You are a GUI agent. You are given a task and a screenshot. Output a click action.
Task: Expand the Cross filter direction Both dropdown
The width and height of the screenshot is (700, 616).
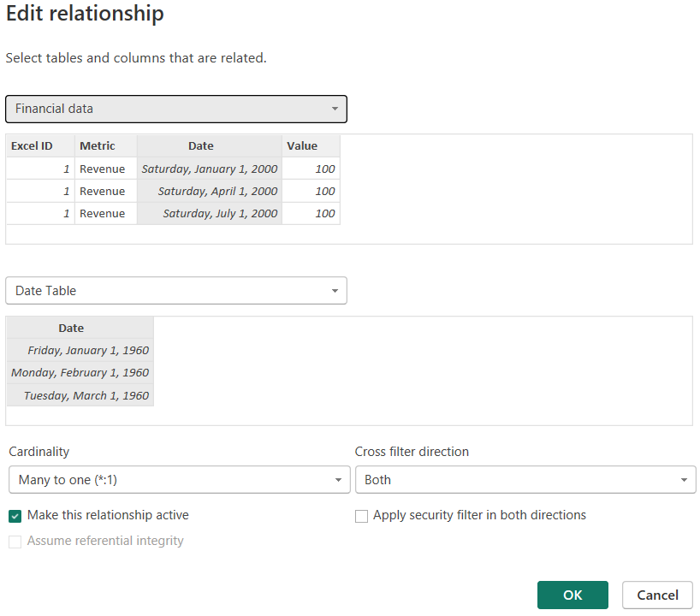pos(525,480)
